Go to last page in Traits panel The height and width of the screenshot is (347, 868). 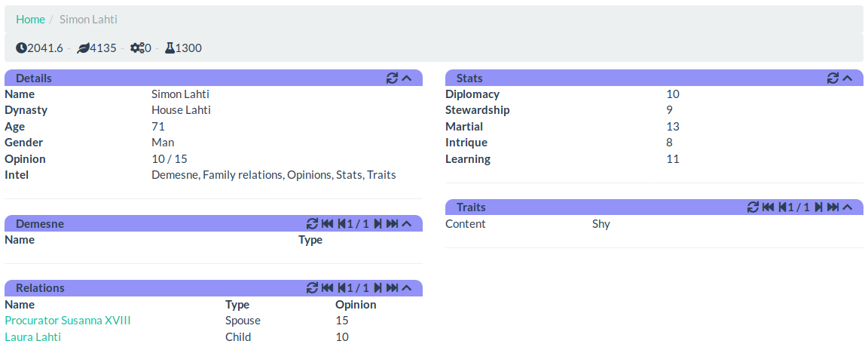(x=833, y=207)
